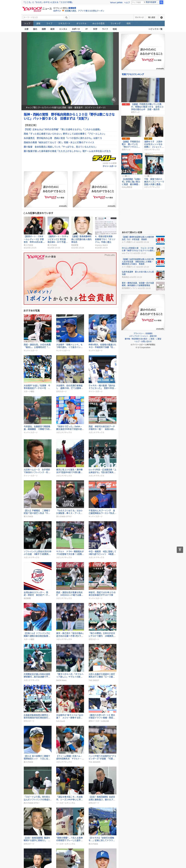Click the 新規取得 ID link
Screen dimensions: 186x868
pos(72,8)
